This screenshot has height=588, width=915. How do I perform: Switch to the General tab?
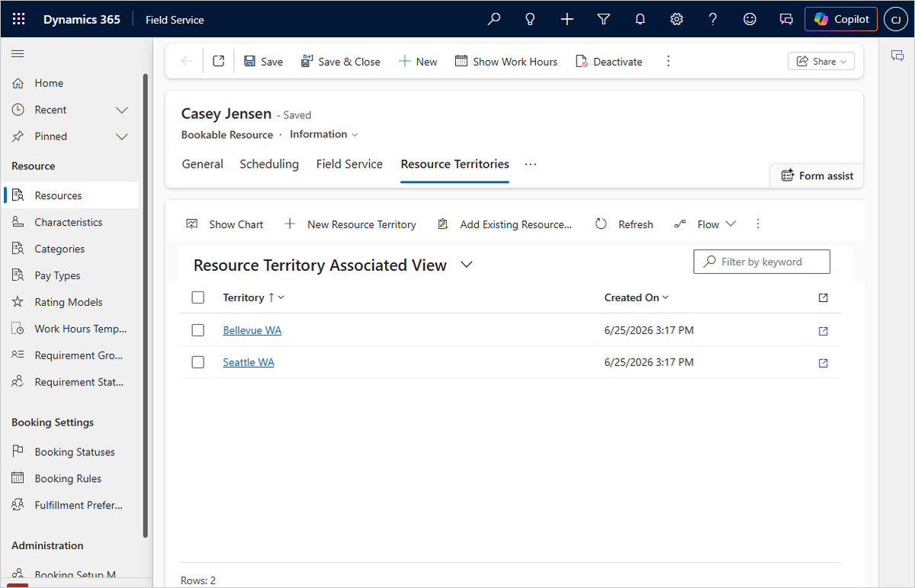tap(203, 164)
